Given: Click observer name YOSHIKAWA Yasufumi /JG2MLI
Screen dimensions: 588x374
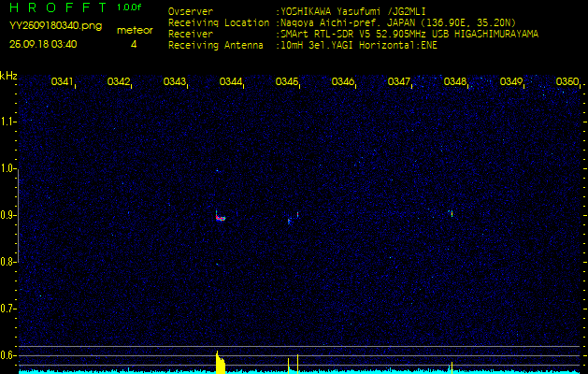Looking at the screenshot, I should click(352, 11).
